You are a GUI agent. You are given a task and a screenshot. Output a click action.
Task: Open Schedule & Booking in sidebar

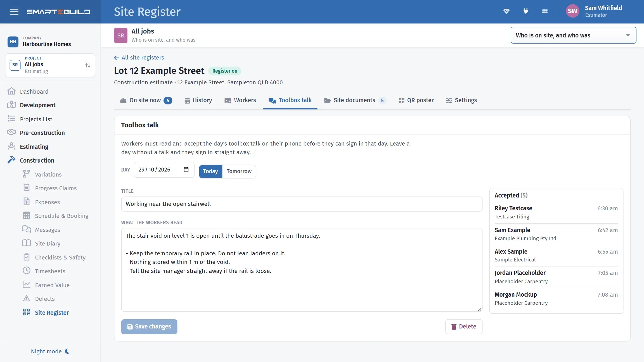(x=61, y=216)
